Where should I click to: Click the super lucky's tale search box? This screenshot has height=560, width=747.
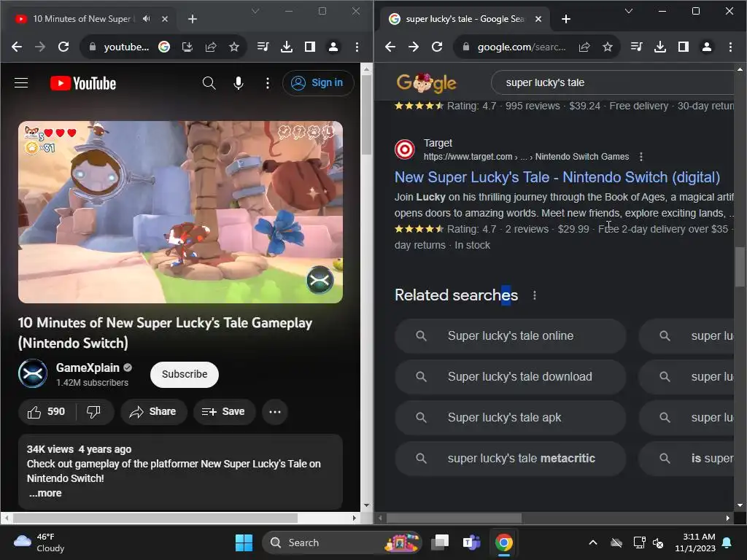point(613,82)
